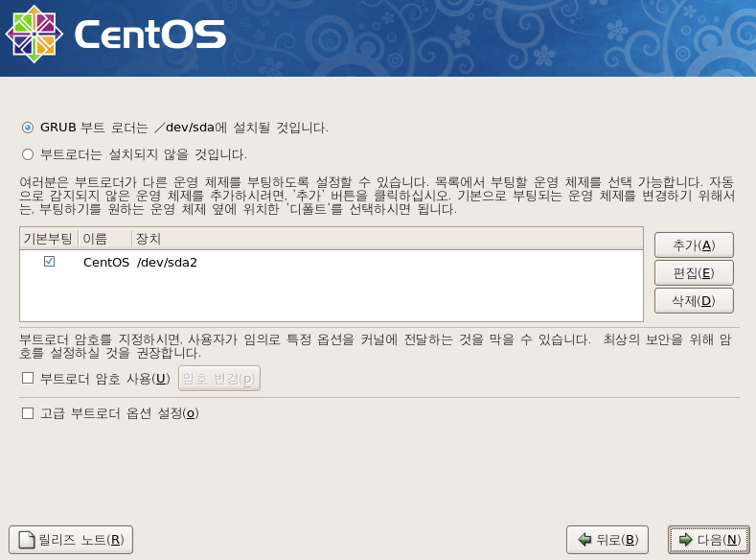Click the 추가(A) add button
Image resolution: width=756 pixels, height=560 pixels.
[x=694, y=245]
